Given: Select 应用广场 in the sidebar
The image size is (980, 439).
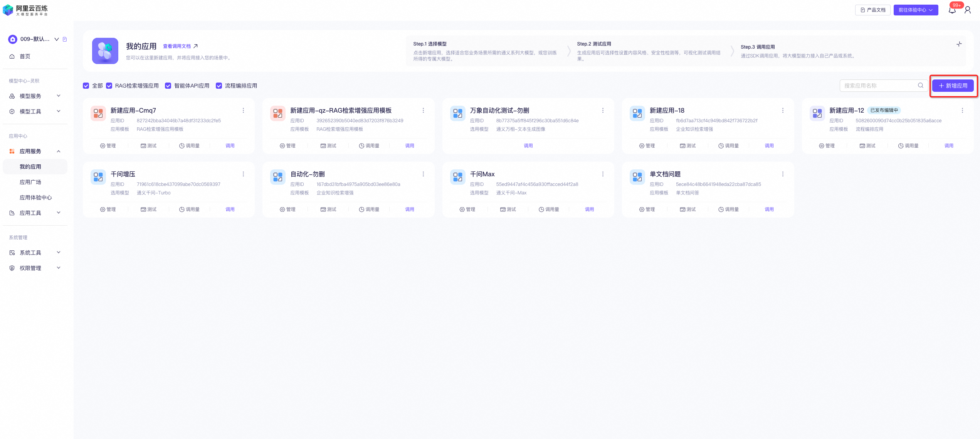Looking at the screenshot, I should [35, 182].
